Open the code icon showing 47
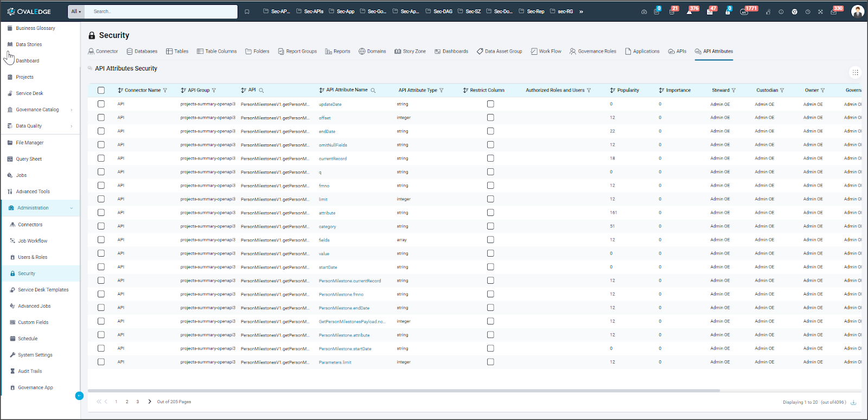This screenshot has height=420, width=868. tap(710, 11)
